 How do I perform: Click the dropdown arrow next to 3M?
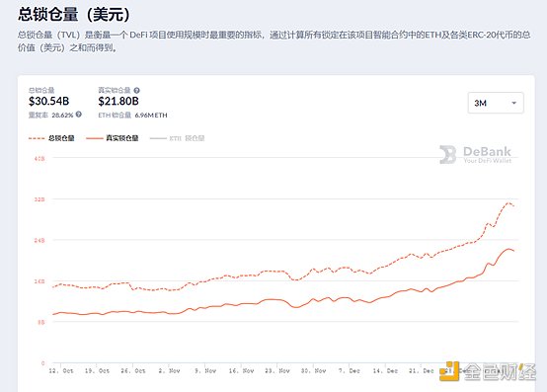513,103
